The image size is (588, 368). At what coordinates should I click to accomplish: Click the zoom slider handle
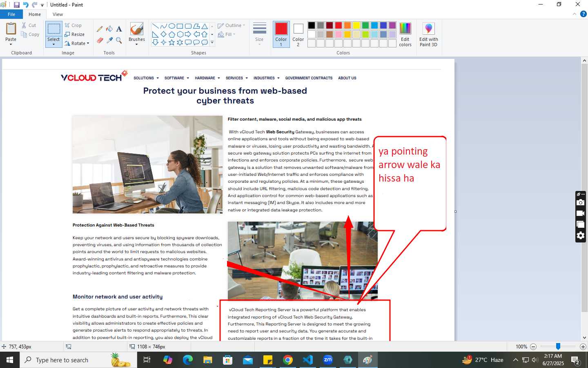tap(558, 346)
